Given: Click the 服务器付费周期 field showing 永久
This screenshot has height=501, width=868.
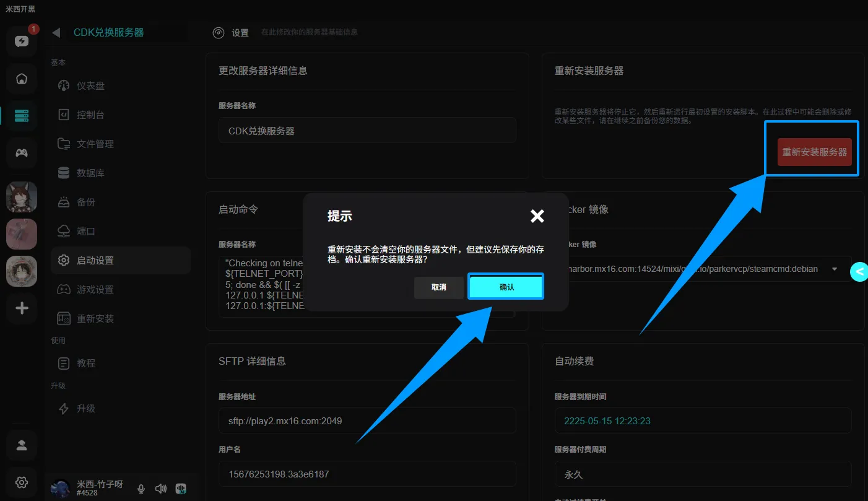Looking at the screenshot, I should tap(703, 474).
